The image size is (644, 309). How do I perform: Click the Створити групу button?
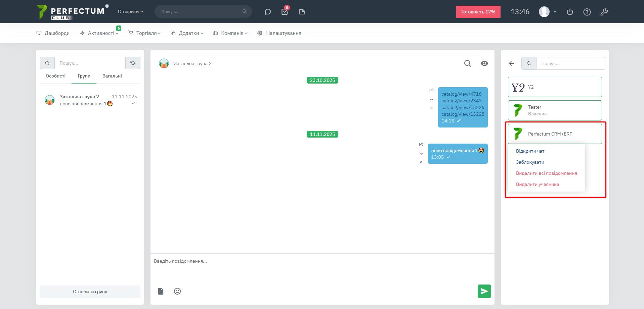point(90,292)
